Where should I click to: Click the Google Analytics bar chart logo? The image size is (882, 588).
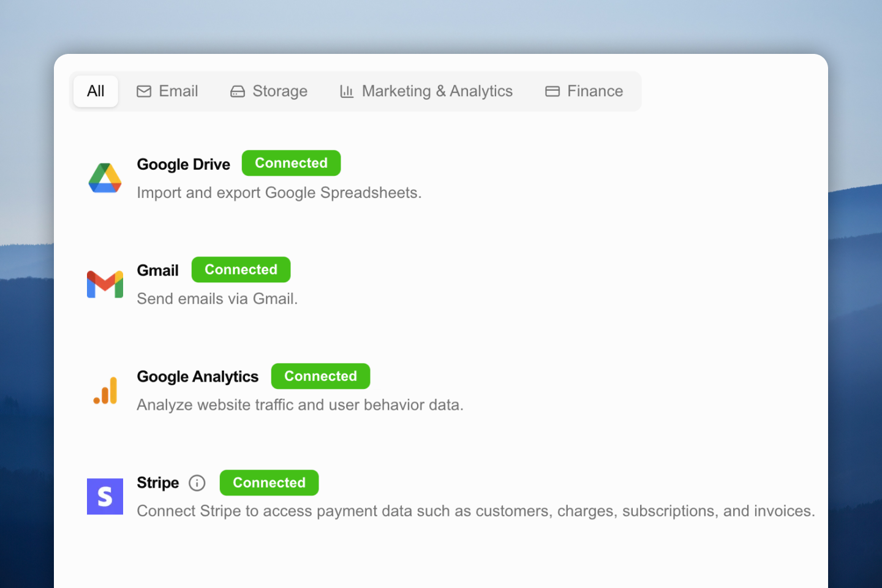[x=105, y=391]
